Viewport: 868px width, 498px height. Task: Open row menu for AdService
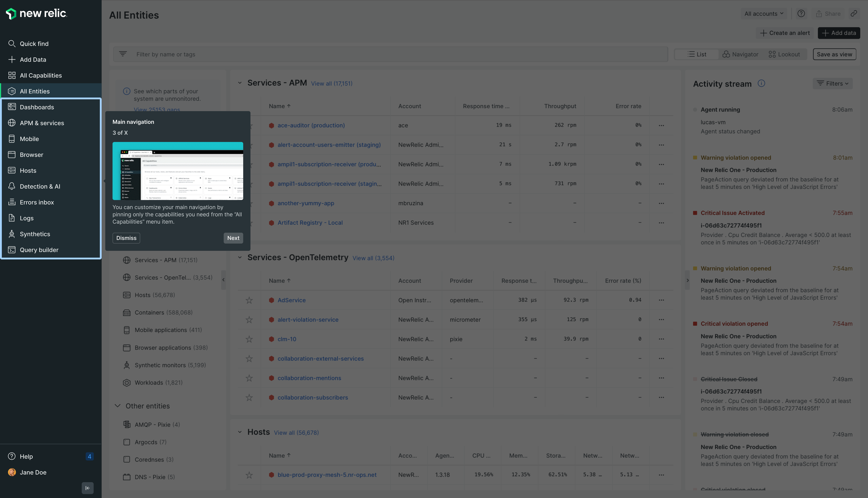(x=661, y=300)
